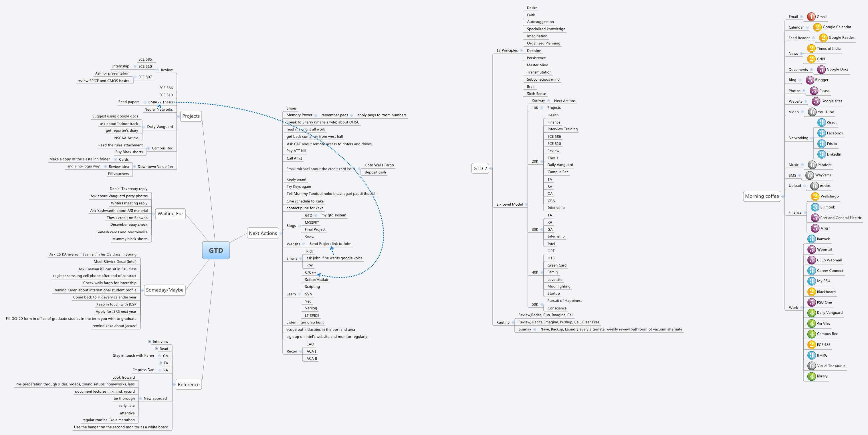Collapse the 13 Principles branch

tap(521, 51)
